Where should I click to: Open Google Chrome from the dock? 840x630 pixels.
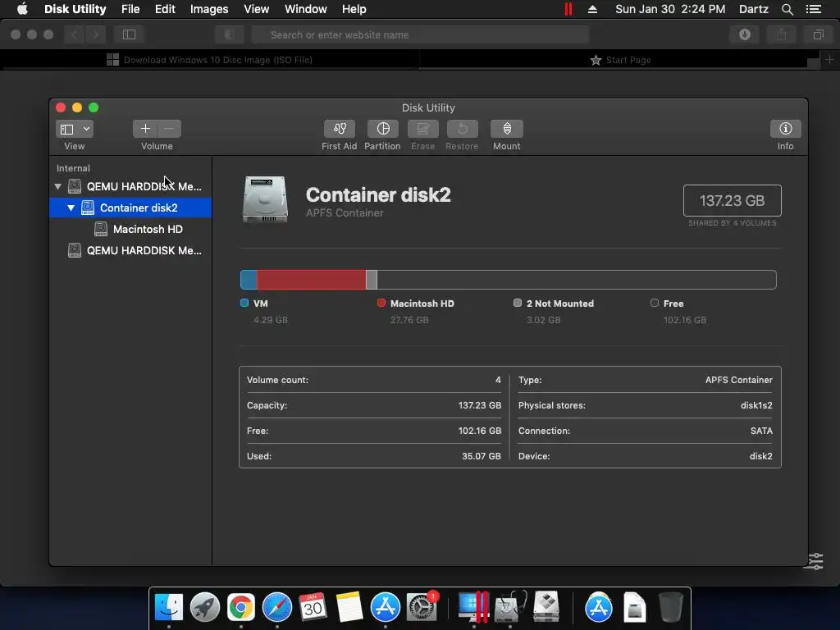[x=241, y=608]
